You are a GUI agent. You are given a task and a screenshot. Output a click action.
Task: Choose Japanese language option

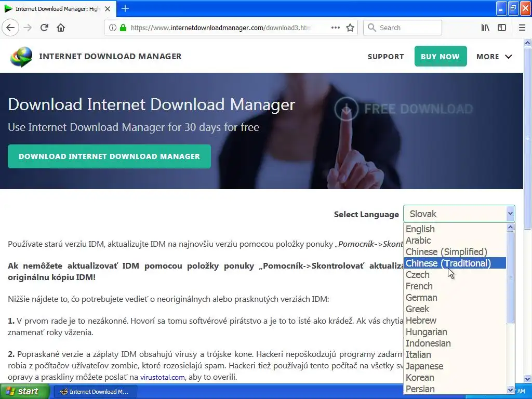(x=455, y=366)
